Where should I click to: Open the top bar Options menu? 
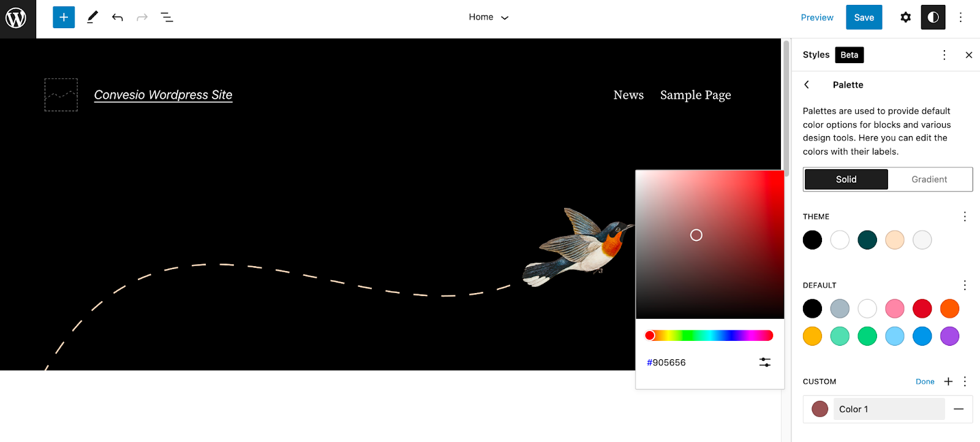[960, 17]
